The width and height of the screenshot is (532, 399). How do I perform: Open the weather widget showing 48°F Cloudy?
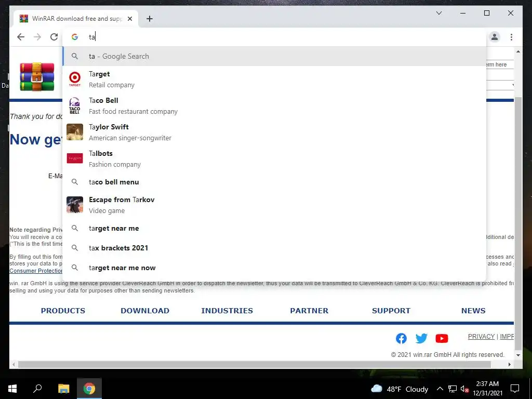pos(400,389)
